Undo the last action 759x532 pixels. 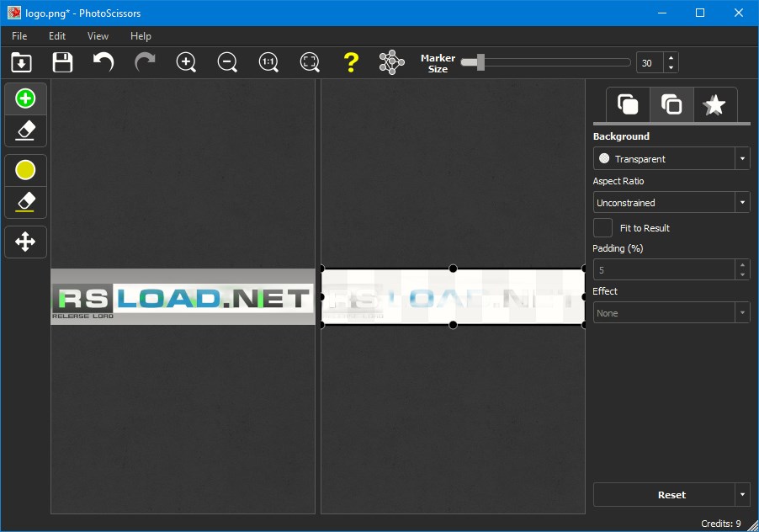[103, 62]
